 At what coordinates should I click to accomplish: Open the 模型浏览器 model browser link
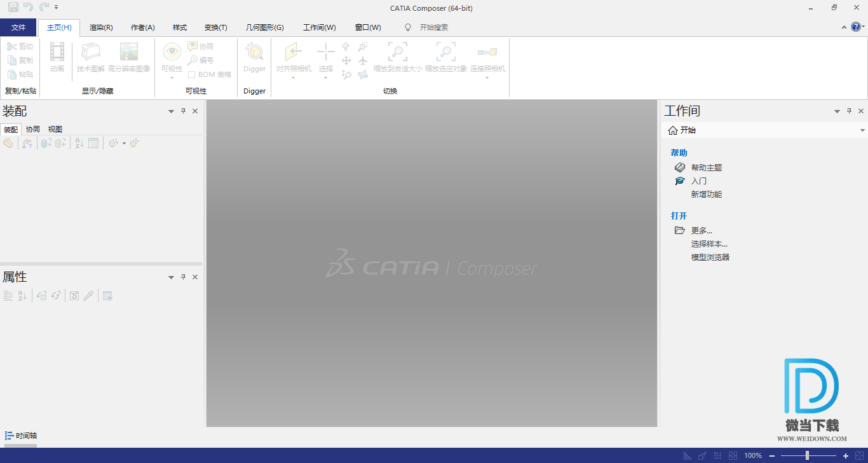click(x=710, y=258)
